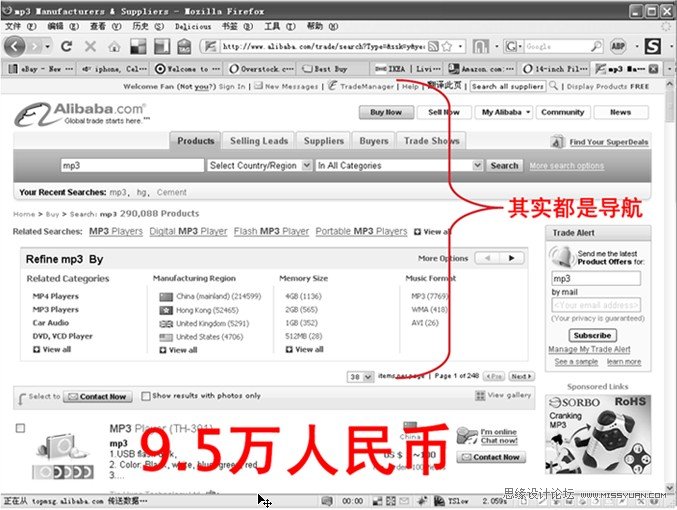677x510 pixels.
Task: Click the Hong Kong flag icon
Action: point(166,310)
